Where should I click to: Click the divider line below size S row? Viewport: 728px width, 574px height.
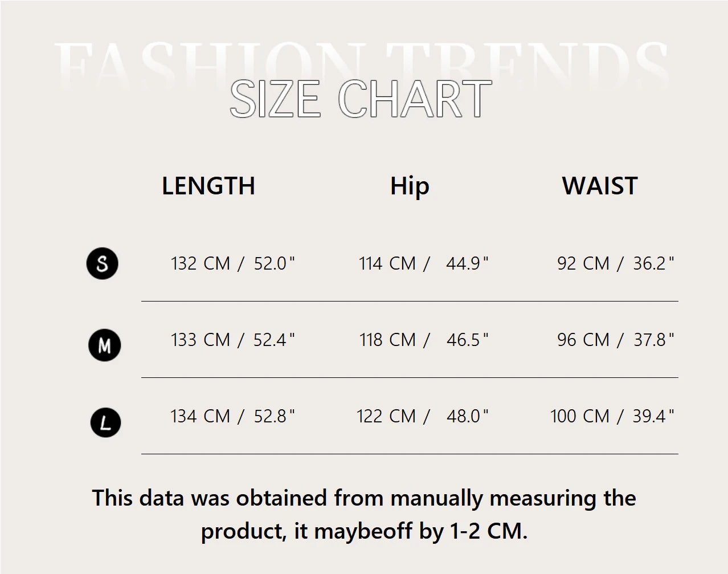coord(410,301)
